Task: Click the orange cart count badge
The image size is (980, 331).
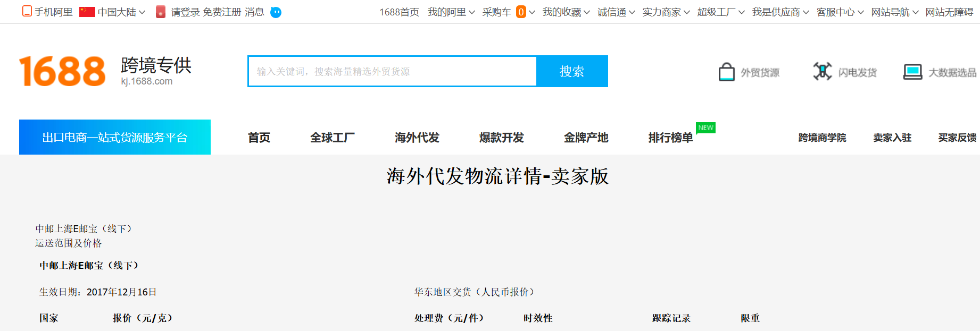Action: [x=521, y=12]
